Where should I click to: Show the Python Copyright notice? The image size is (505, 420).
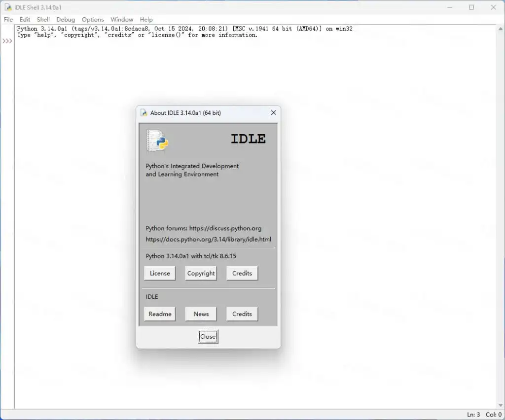tap(201, 273)
